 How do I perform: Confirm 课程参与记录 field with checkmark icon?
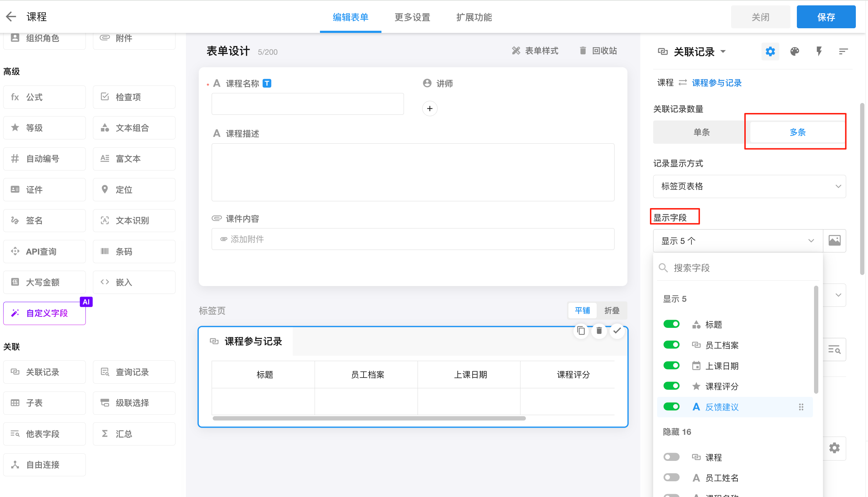click(617, 331)
